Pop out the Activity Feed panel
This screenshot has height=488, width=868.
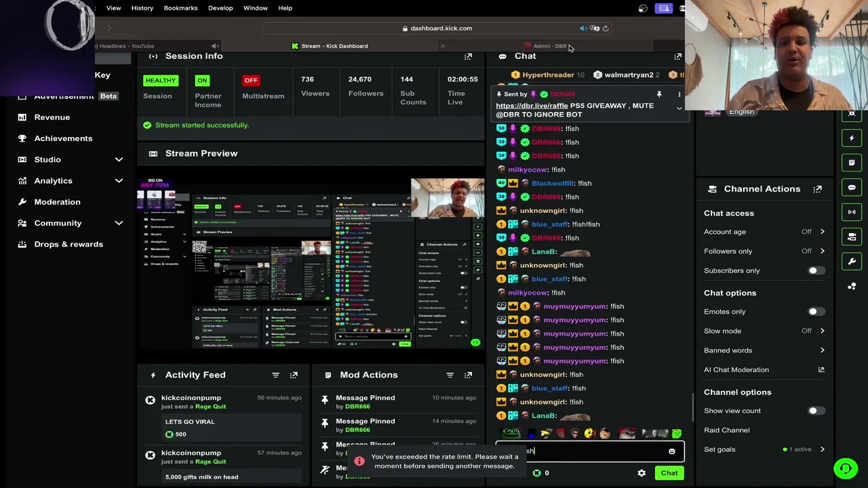pyautogui.click(x=294, y=375)
